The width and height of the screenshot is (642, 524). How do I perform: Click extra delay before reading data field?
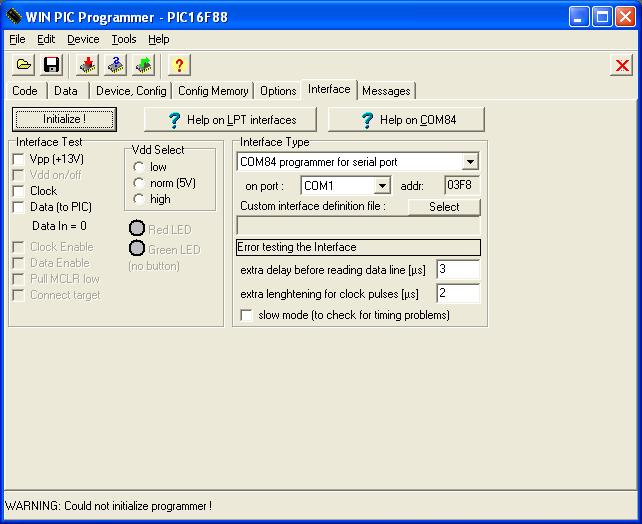tap(458, 270)
